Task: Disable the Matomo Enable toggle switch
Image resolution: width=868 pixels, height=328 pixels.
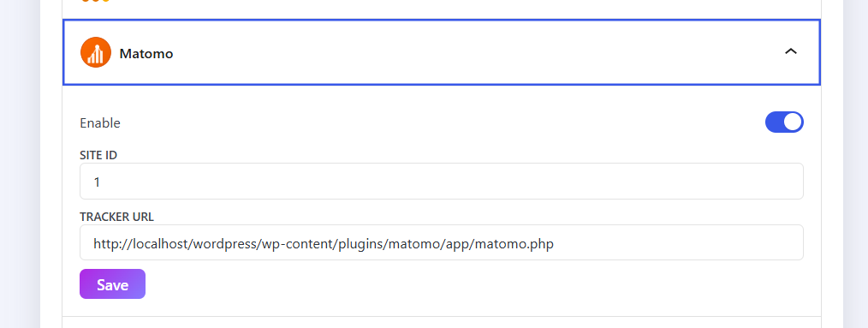Action: 784,122
